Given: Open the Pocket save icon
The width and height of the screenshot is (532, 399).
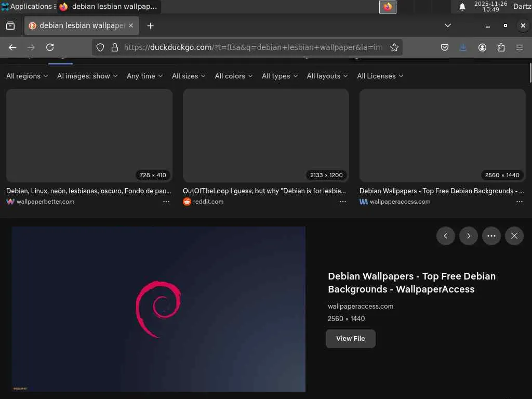Looking at the screenshot, I should [x=445, y=47].
